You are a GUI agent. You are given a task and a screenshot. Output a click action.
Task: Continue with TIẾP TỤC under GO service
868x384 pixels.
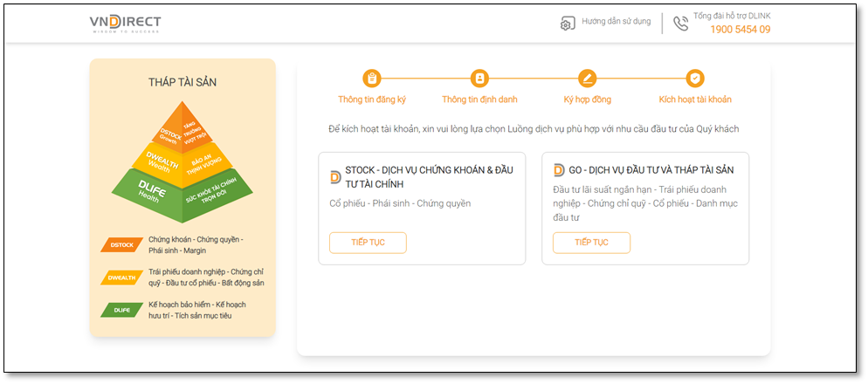pyautogui.click(x=591, y=243)
